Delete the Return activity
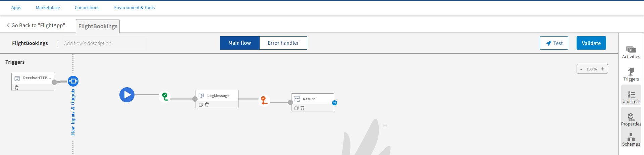Image resolution: width=644 pixels, height=155 pixels. (303, 108)
